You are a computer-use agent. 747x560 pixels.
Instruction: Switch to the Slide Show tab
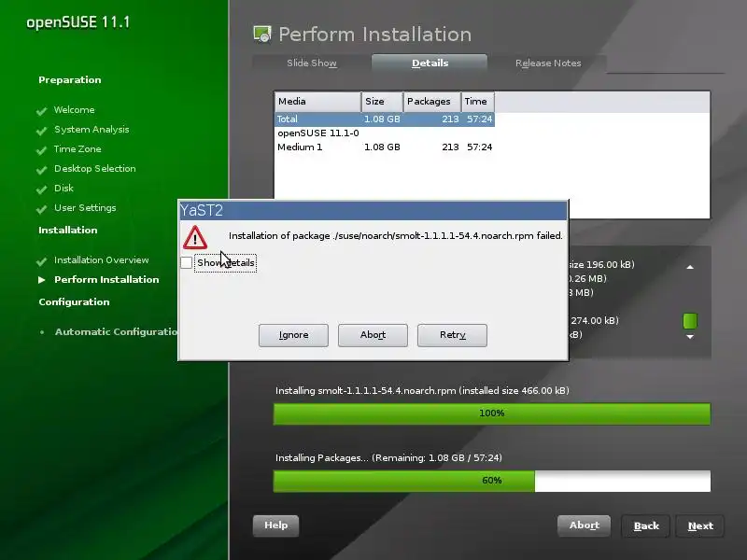(x=312, y=63)
